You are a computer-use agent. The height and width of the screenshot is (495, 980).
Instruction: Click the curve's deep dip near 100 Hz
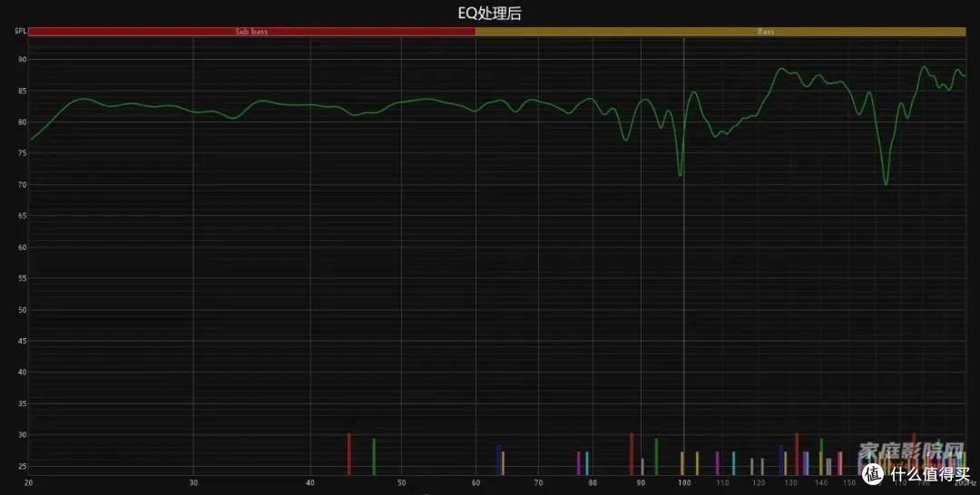(680, 175)
